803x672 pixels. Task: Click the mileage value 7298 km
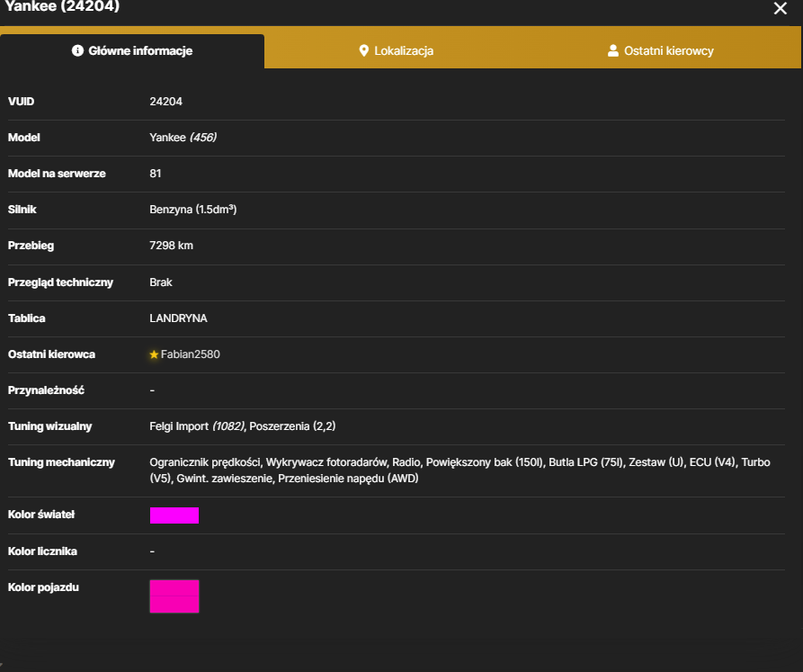click(x=171, y=246)
